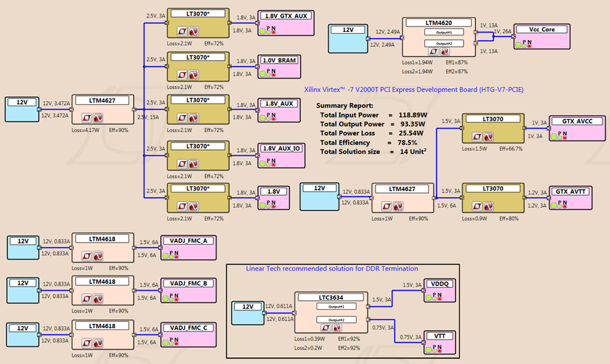Open LT design tool icon in LTM4618 feeding VADJ_FMC_C
This screenshot has width=610, height=364.
click(86, 343)
